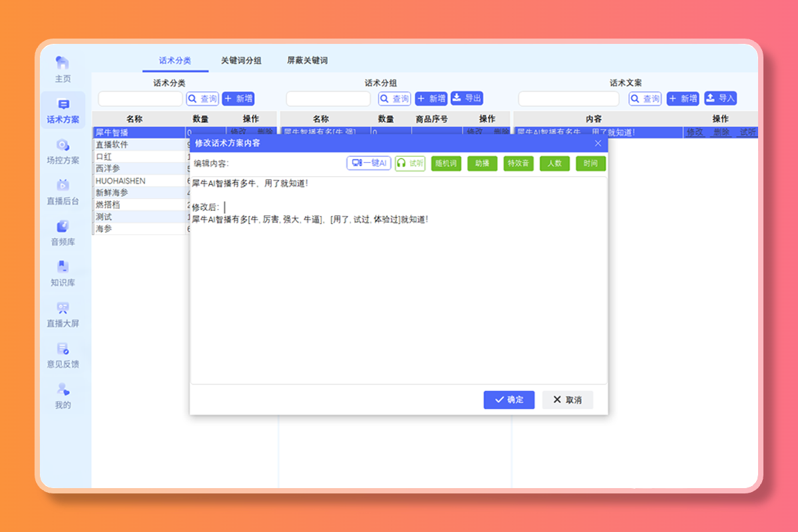Open the 知识库 knowledge base
The image size is (798, 532).
point(63,267)
